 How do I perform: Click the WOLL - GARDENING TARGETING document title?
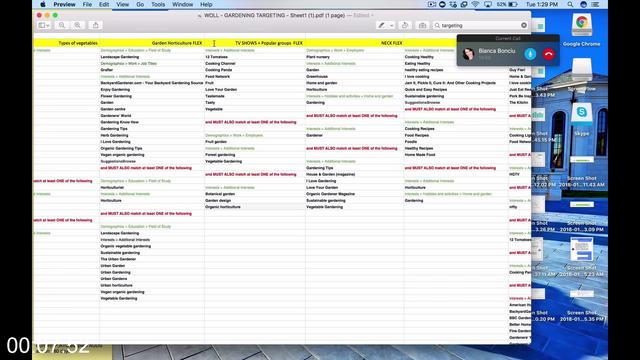274,16
